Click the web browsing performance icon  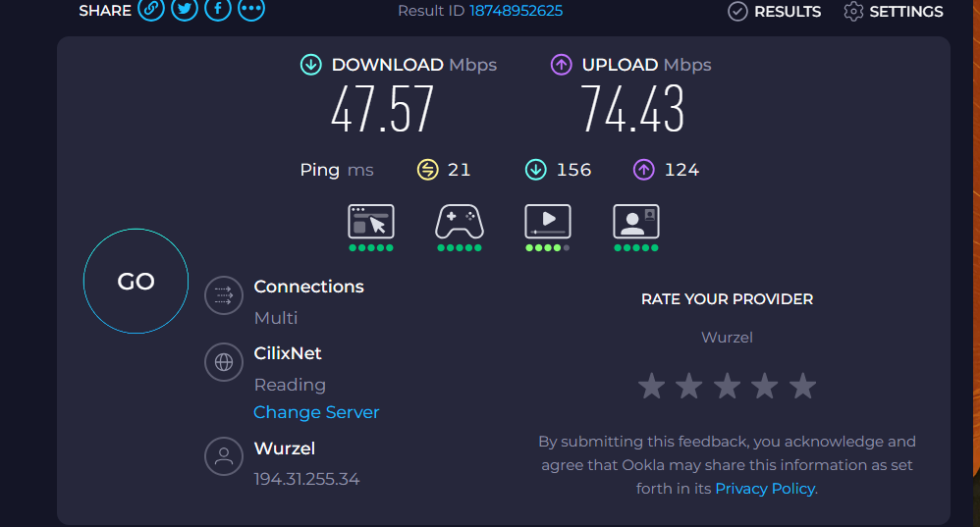371,222
